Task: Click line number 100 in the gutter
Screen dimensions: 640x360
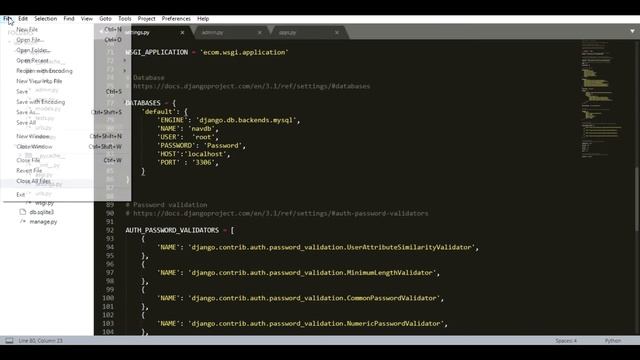Action: tap(108, 298)
